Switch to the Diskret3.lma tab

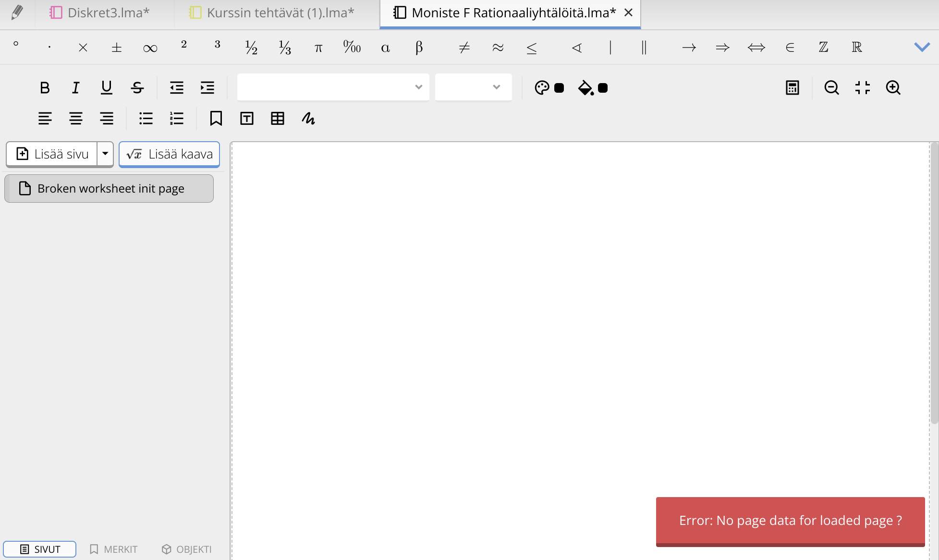99,13
